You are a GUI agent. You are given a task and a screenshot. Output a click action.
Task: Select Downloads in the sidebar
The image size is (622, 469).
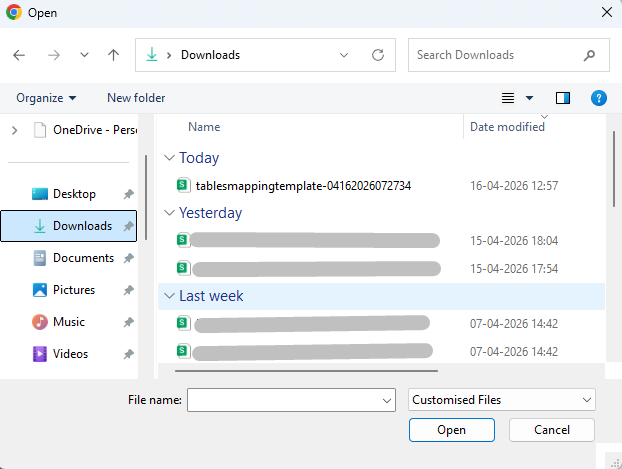pyautogui.click(x=69, y=226)
